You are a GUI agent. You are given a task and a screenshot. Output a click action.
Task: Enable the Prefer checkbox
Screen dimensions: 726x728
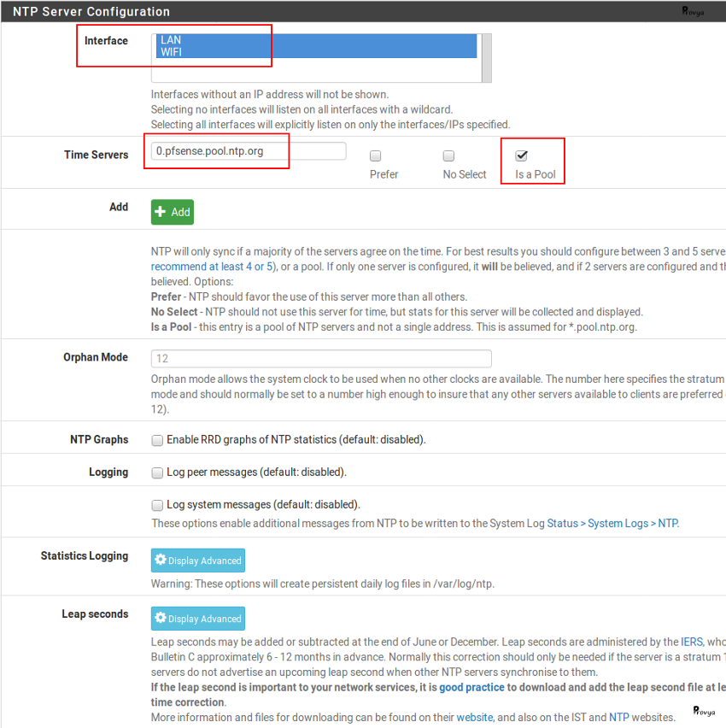376,156
